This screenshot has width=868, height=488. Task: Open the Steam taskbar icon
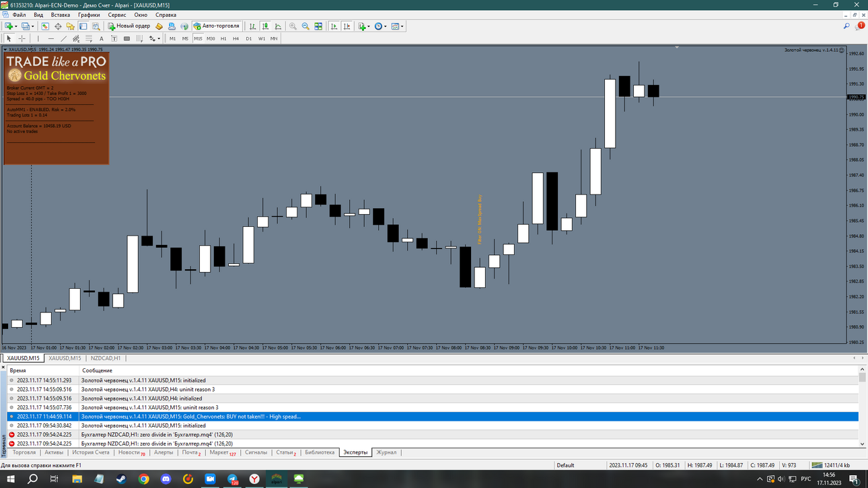(121, 479)
